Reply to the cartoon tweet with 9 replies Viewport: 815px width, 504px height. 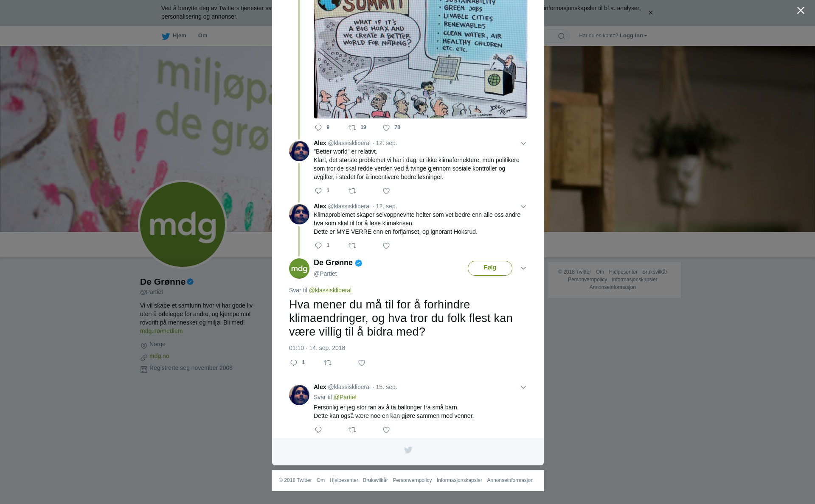(318, 128)
